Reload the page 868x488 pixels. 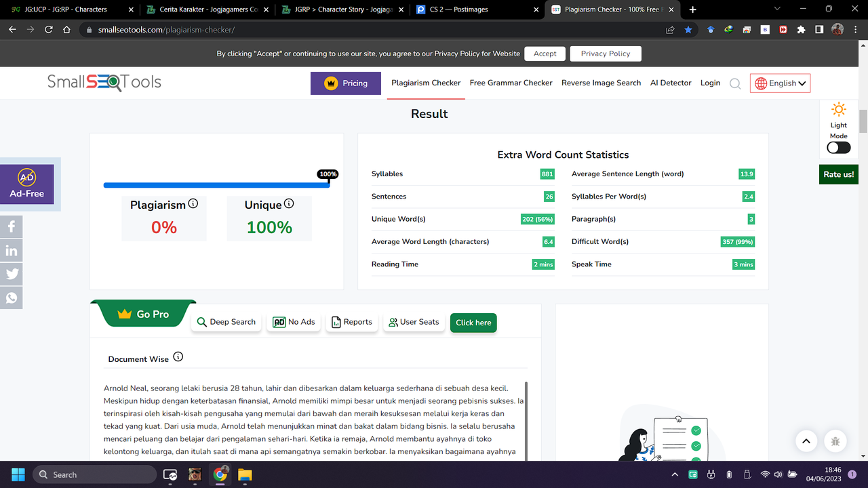(49, 30)
